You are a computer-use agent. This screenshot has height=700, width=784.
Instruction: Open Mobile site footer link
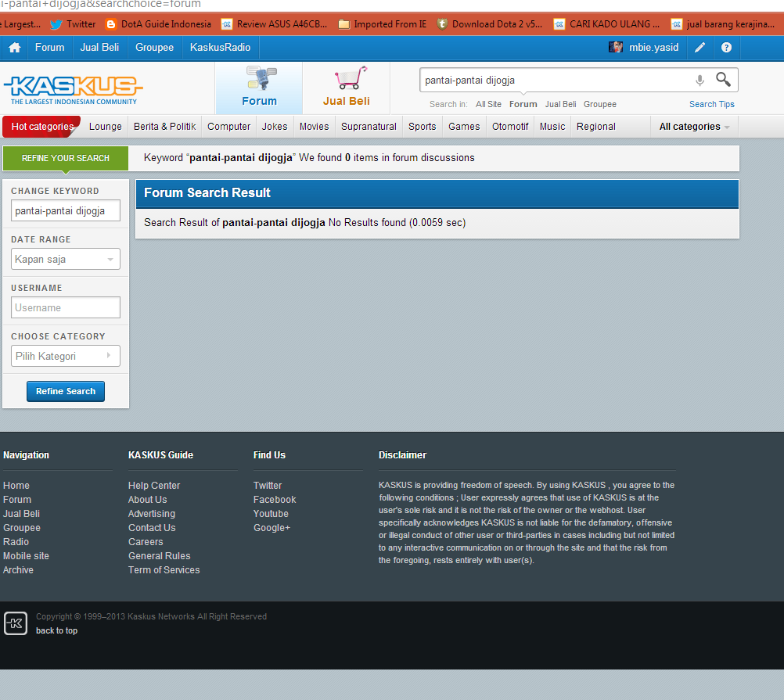[x=26, y=555]
